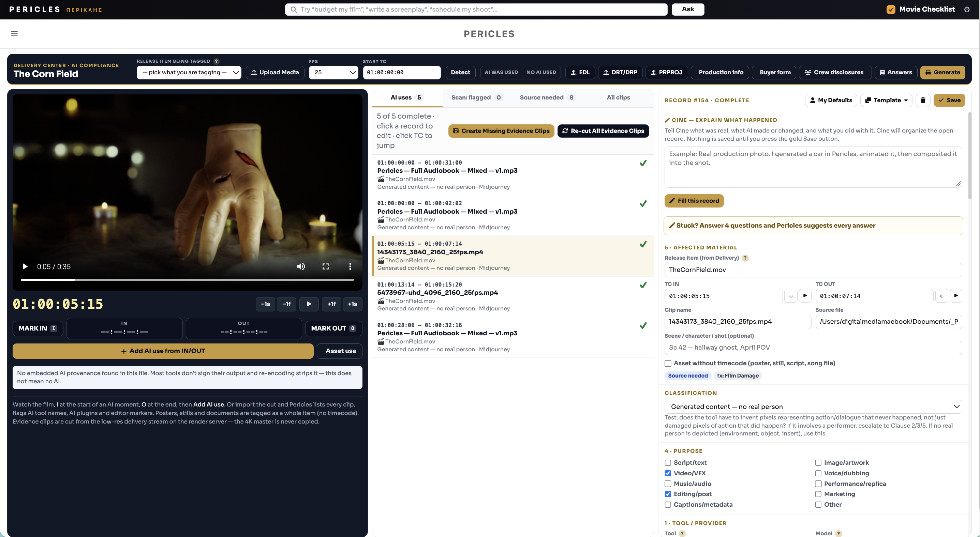Click the Crew disclosures button
This screenshot has width=980, height=537.
pos(835,72)
